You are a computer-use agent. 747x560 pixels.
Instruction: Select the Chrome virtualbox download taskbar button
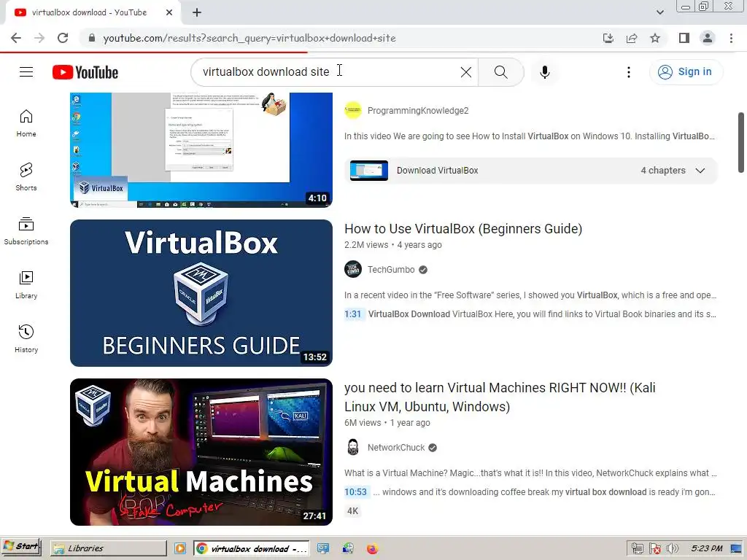(x=251, y=548)
